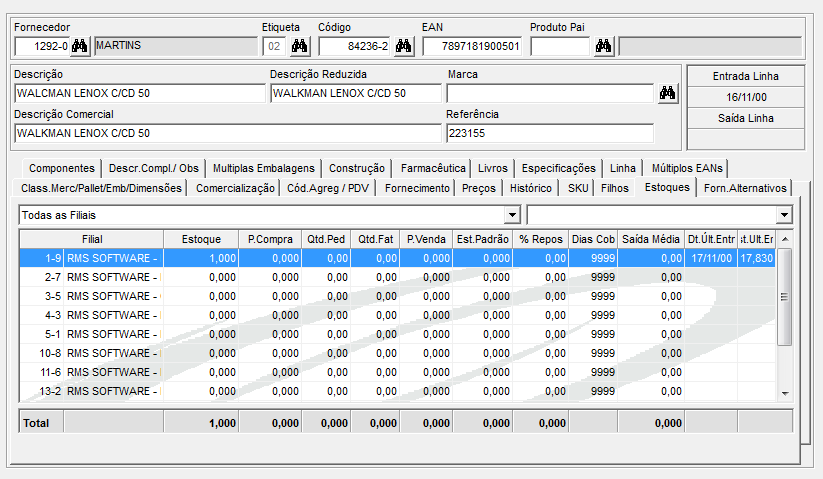The width and height of the screenshot is (823, 479).
Task: Select the Componentes tab
Action: coord(62,168)
